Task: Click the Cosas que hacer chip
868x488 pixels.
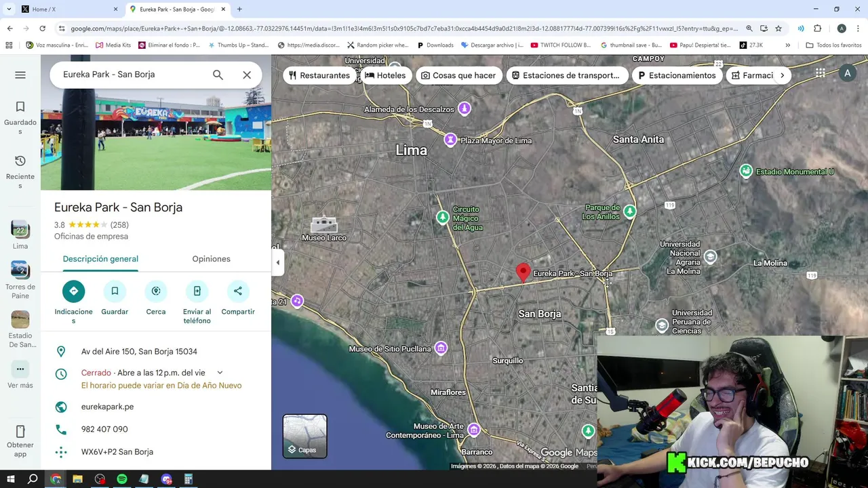Action: (458, 75)
